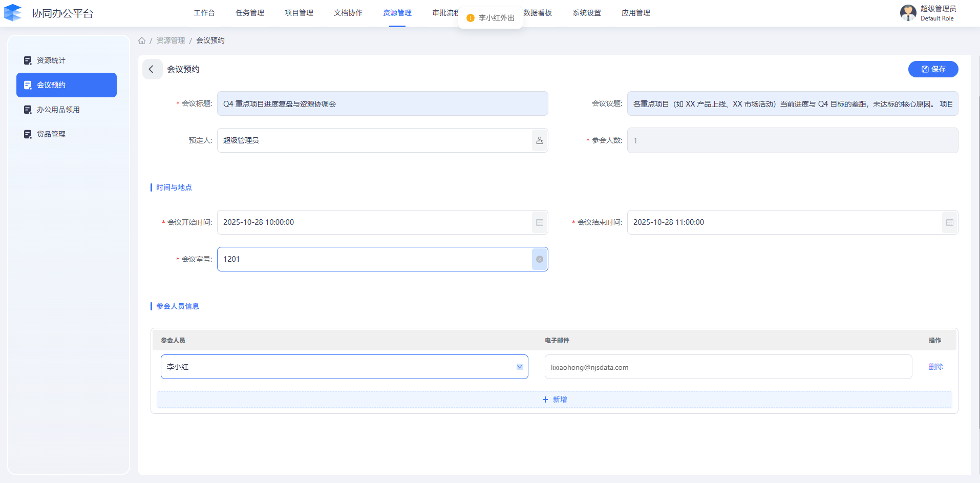Open calendar picker for 会议结束时间
Viewport: 980px width, 483px height.
coord(949,222)
